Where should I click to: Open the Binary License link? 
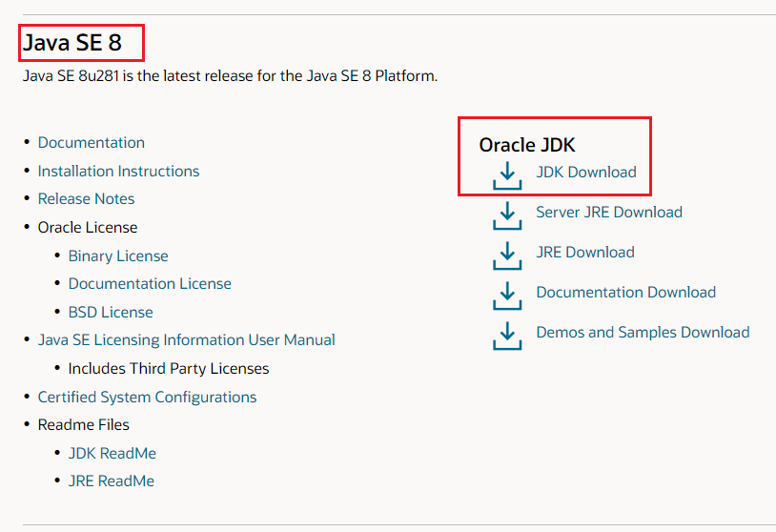(x=118, y=256)
